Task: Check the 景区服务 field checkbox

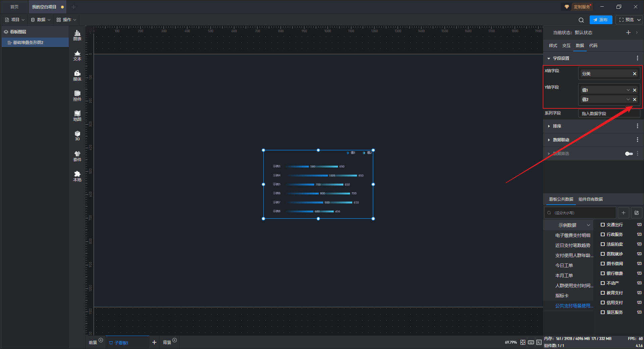Action: (603, 312)
